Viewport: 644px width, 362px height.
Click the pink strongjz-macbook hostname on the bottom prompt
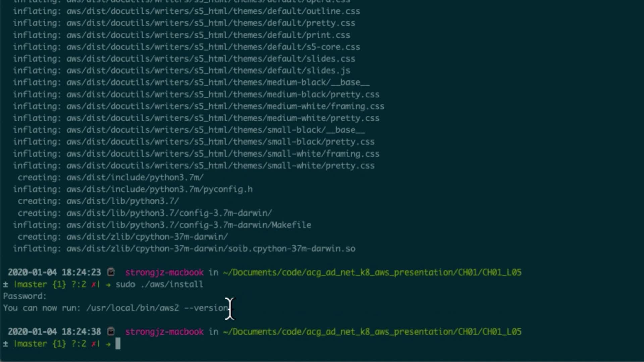pos(164,331)
